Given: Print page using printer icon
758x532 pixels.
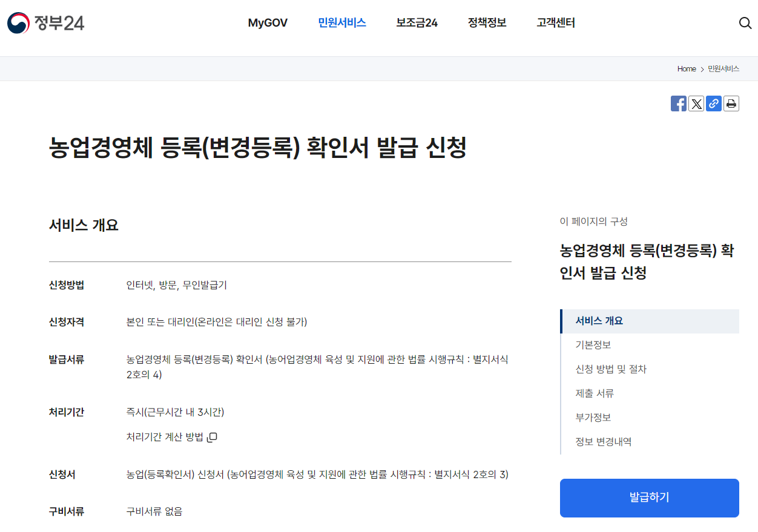Looking at the screenshot, I should 731,103.
